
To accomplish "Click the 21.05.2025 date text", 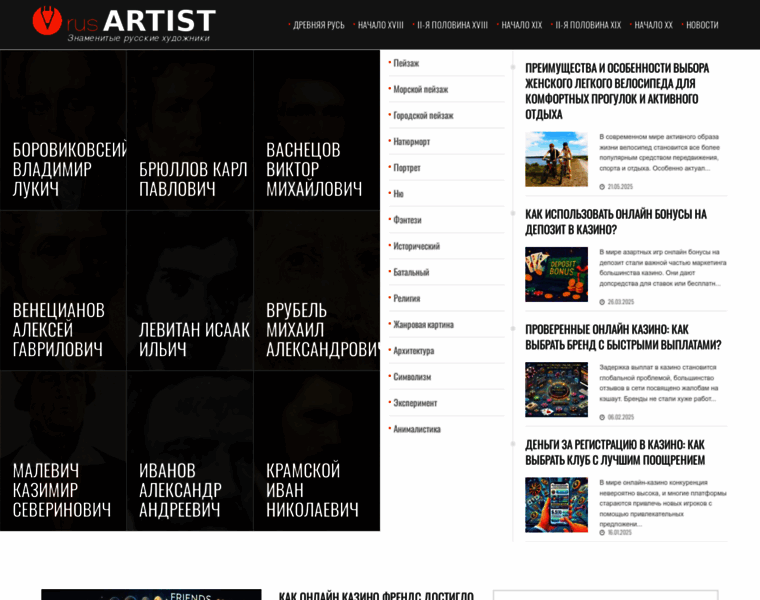I will (620, 187).
